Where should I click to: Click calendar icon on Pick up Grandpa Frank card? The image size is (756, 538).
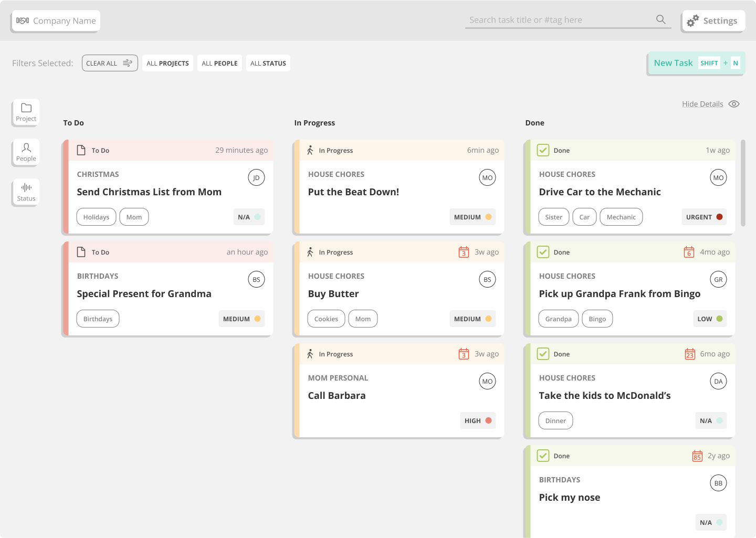[x=689, y=252]
